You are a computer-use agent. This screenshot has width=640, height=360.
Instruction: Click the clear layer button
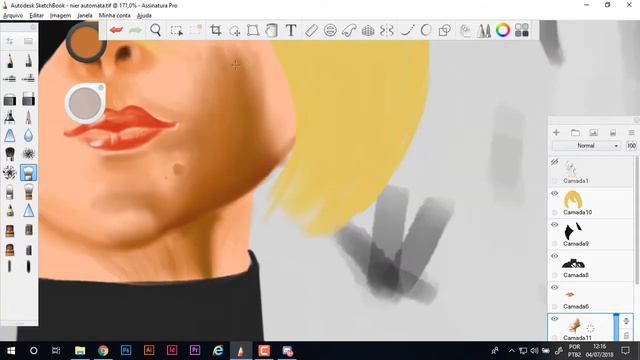pyautogui.click(x=613, y=133)
